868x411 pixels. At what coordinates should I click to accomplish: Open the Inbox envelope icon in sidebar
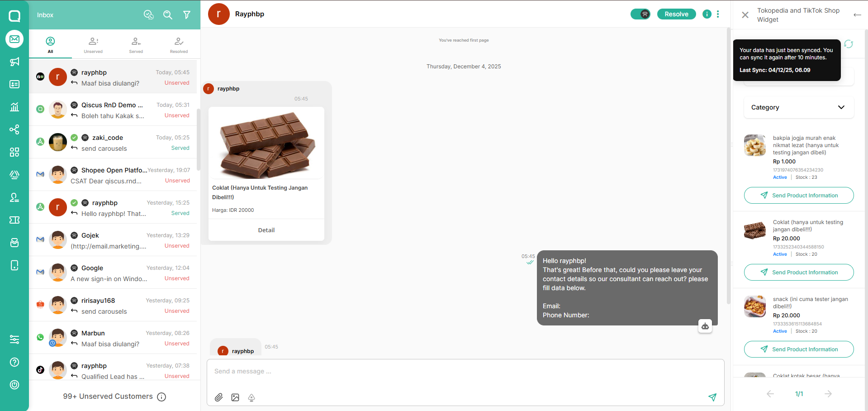tap(14, 39)
